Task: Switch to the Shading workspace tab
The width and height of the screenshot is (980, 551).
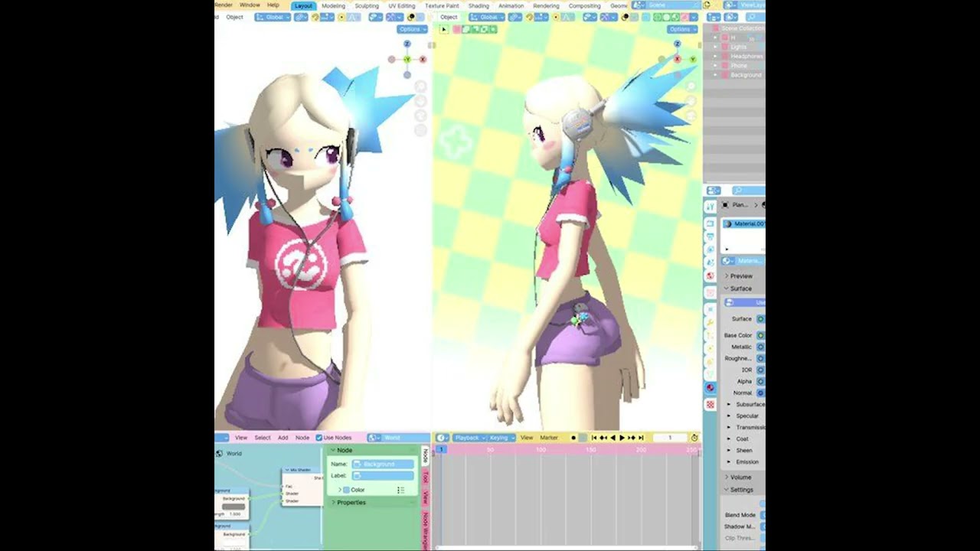Action: 479,5
